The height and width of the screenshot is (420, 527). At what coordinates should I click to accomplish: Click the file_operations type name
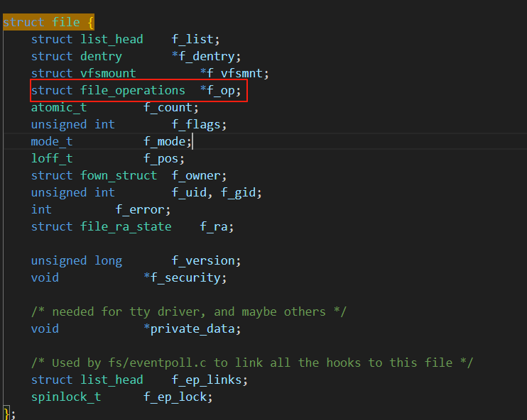[133, 90]
